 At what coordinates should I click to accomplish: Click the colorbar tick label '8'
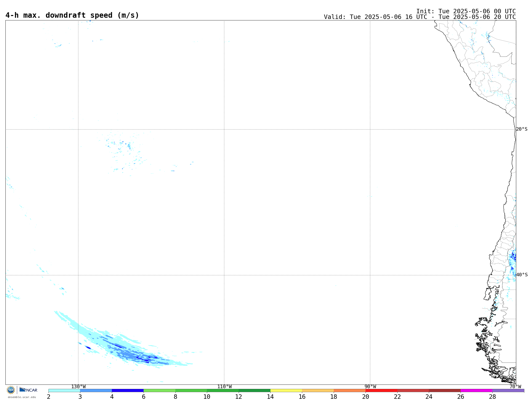[175, 397]
